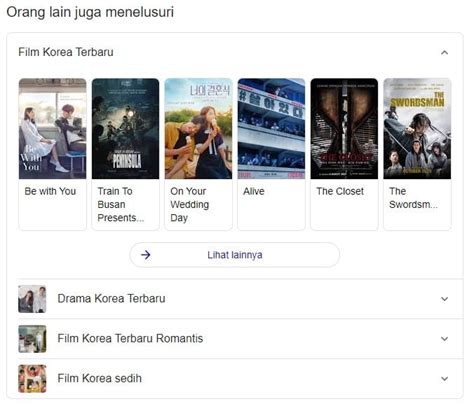
Task: Open the Alive movie poster
Action: (271, 129)
